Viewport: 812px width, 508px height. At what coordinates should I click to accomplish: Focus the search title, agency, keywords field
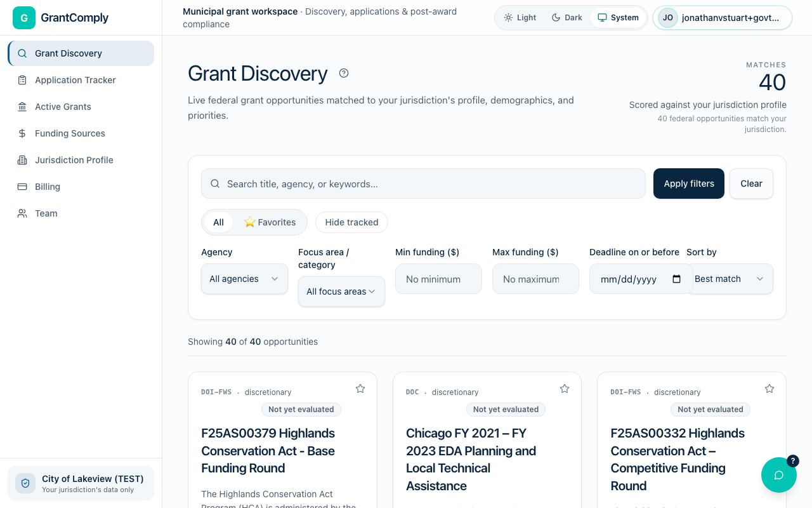[423, 184]
